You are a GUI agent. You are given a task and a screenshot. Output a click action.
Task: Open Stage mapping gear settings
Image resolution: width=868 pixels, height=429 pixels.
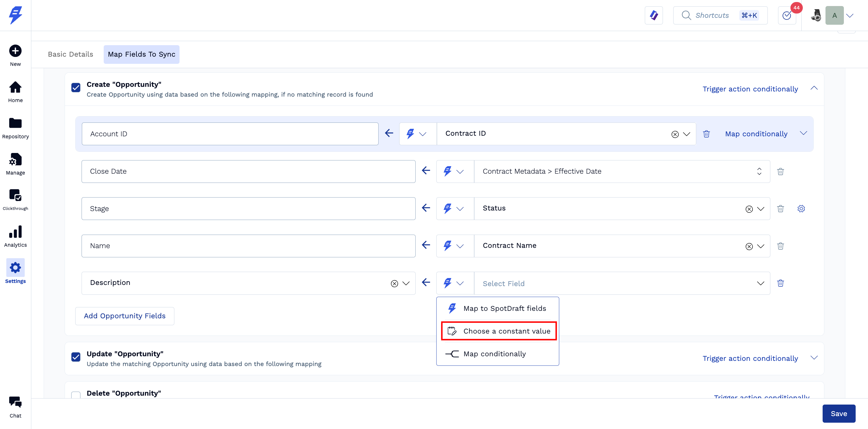[x=801, y=209]
